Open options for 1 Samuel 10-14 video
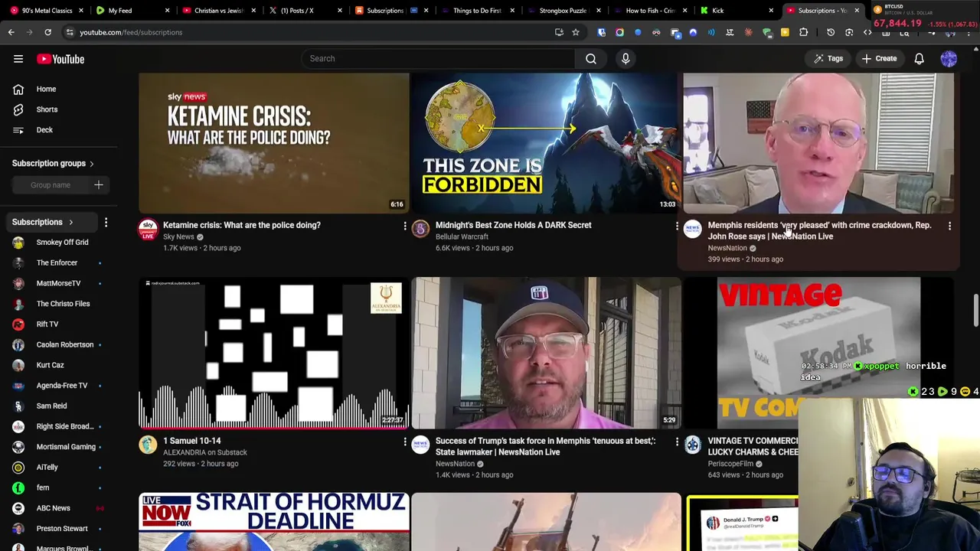The width and height of the screenshot is (980, 551). [x=405, y=442]
